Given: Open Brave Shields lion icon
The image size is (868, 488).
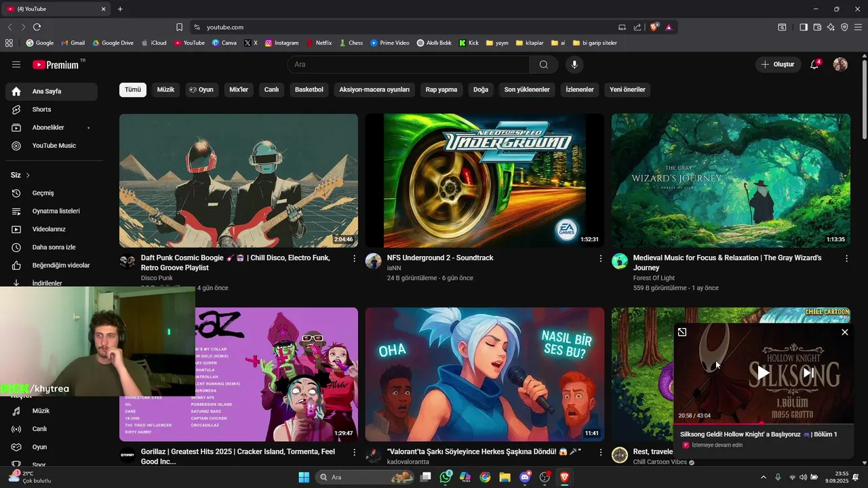Looking at the screenshot, I should (x=654, y=27).
